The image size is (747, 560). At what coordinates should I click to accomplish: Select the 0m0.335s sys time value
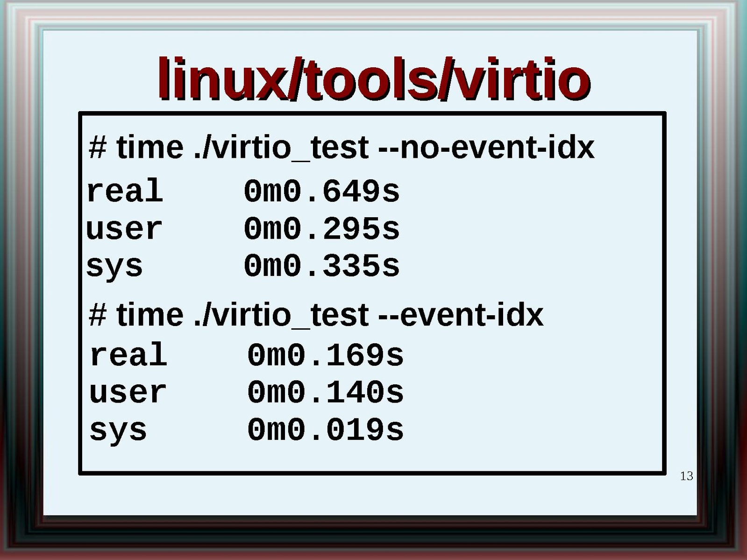pos(321,266)
